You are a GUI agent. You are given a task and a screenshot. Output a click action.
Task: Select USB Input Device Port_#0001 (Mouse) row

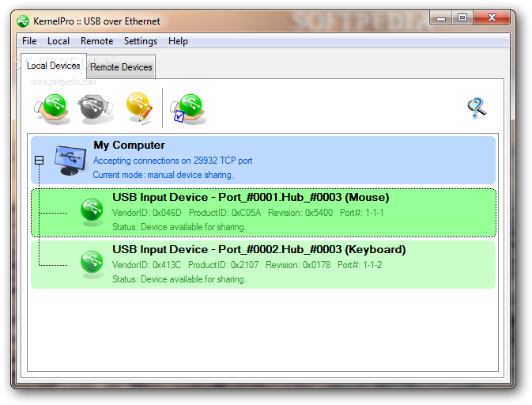tap(263, 213)
